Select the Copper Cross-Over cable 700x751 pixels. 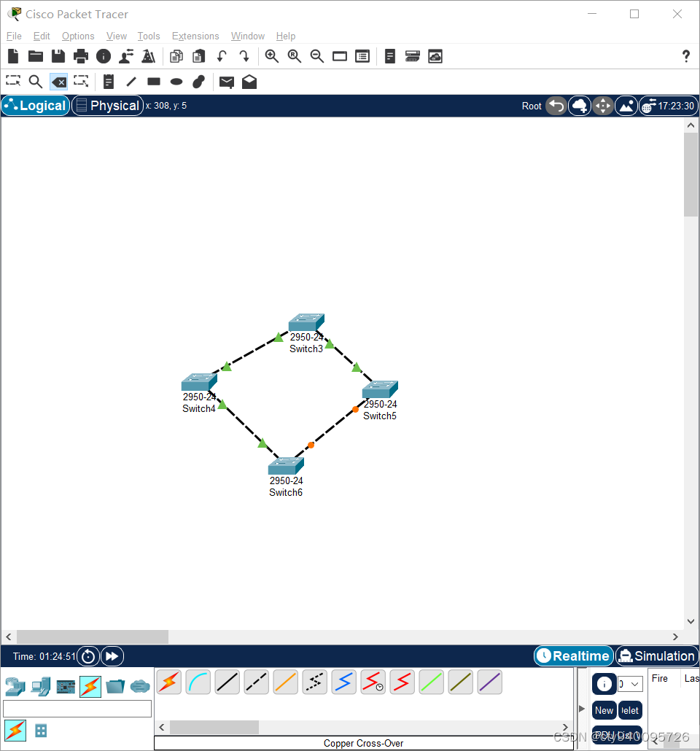(x=257, y=682)
